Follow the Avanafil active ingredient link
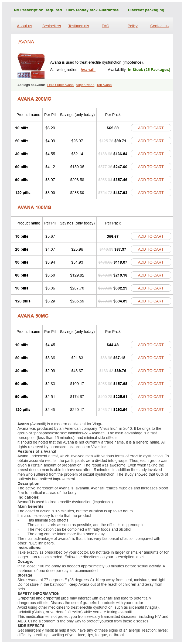This screenshot has width=184, height=644. 88,70
